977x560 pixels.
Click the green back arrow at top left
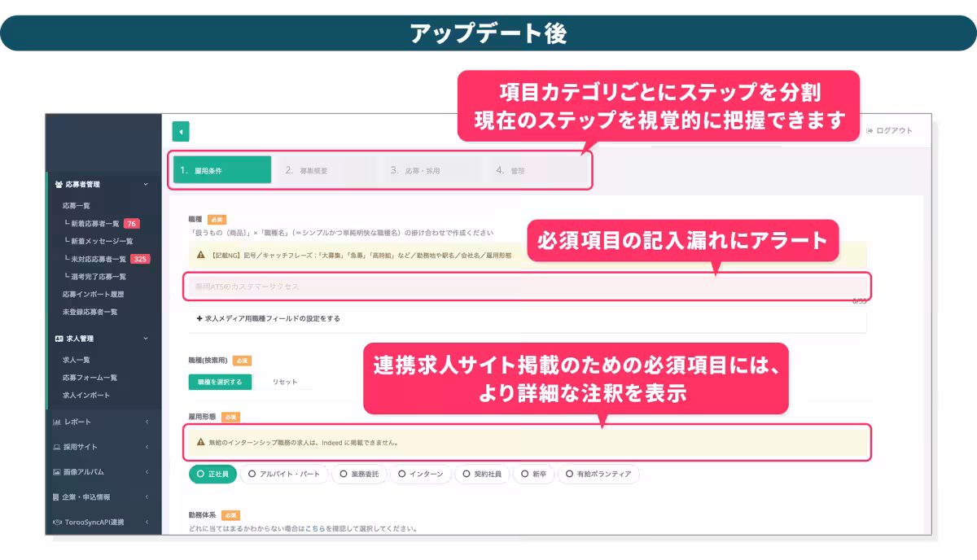tap(181, 131)
